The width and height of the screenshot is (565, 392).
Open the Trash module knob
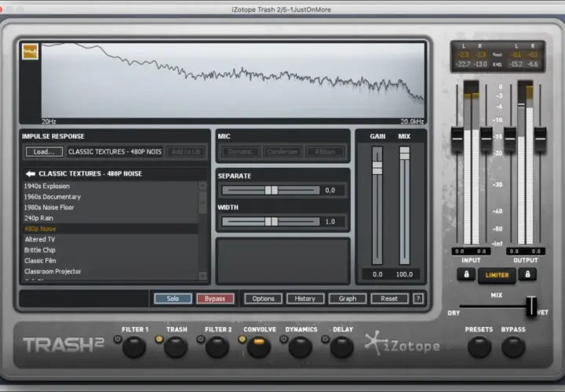[x=176, y=347]
